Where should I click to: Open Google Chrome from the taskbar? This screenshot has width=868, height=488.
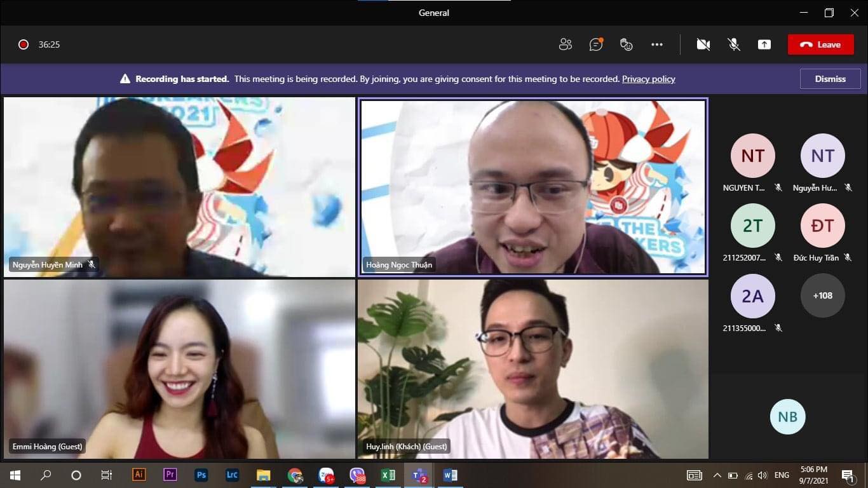pos(295,475)
